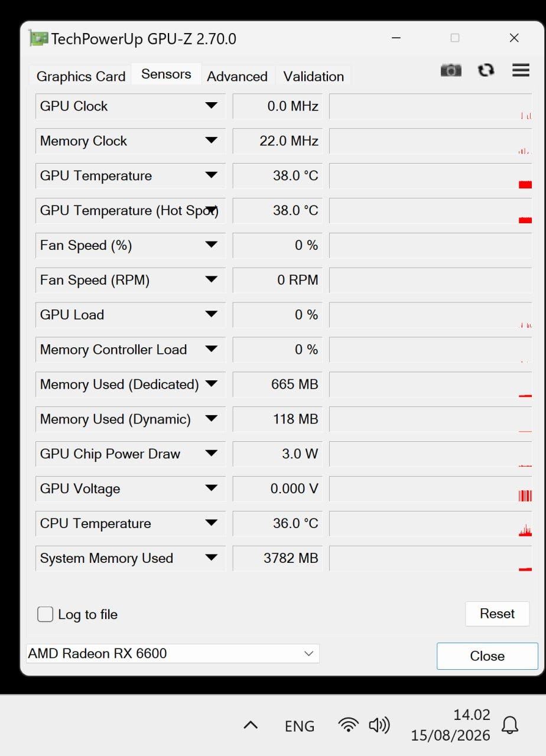Take a screenshot with the camera icon
The image size is (546, 756).
[x=451, y=71]
